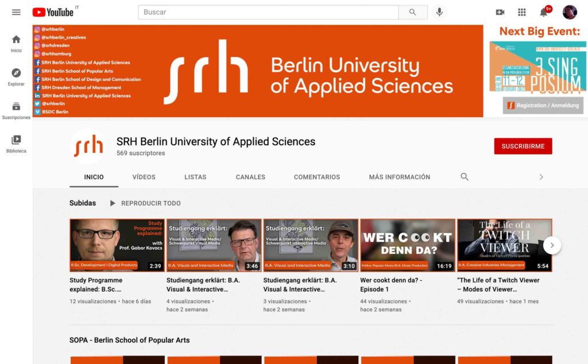Open SRH Berlin School of Popular Arts Facebook
This screenshot has width=588, height=364.
tap(74, 71)
